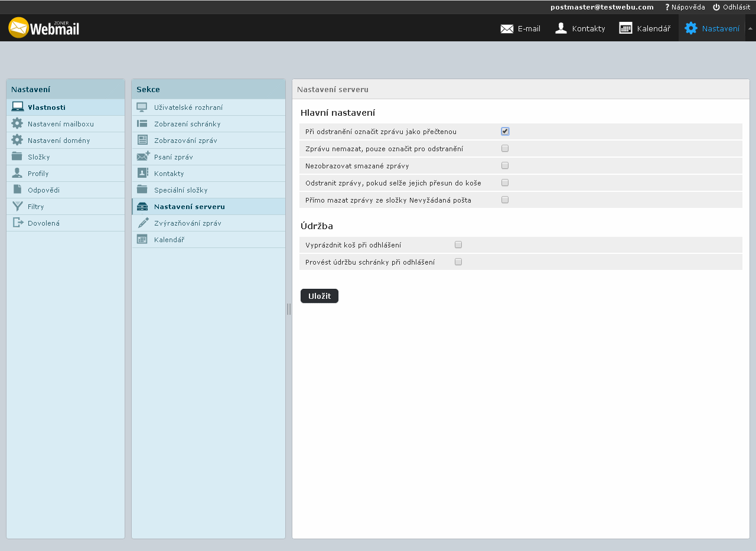Click the Zoner Webmail logo
Viewport: 756px width, 551px height.
(44, 28)
